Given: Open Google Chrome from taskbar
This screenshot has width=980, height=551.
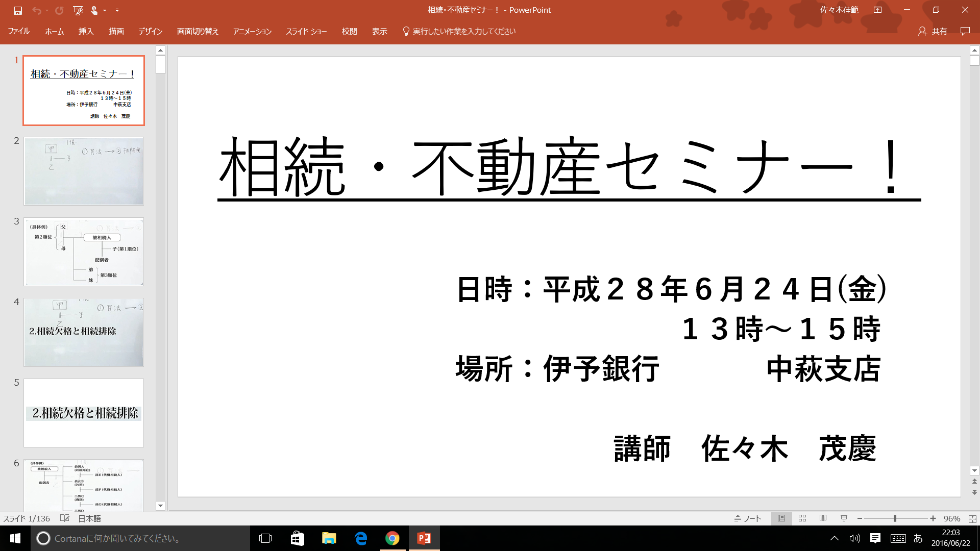Looking at the screenshot, I should pos(393,538).
